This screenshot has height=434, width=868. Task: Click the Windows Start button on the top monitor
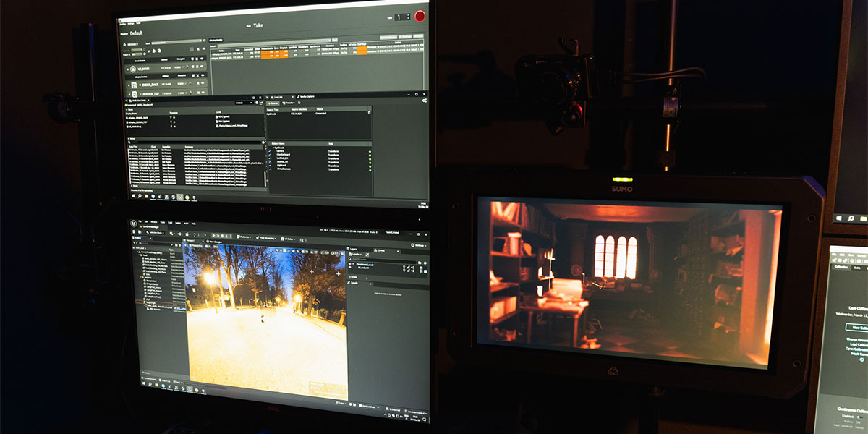click(x=132, y=196)
